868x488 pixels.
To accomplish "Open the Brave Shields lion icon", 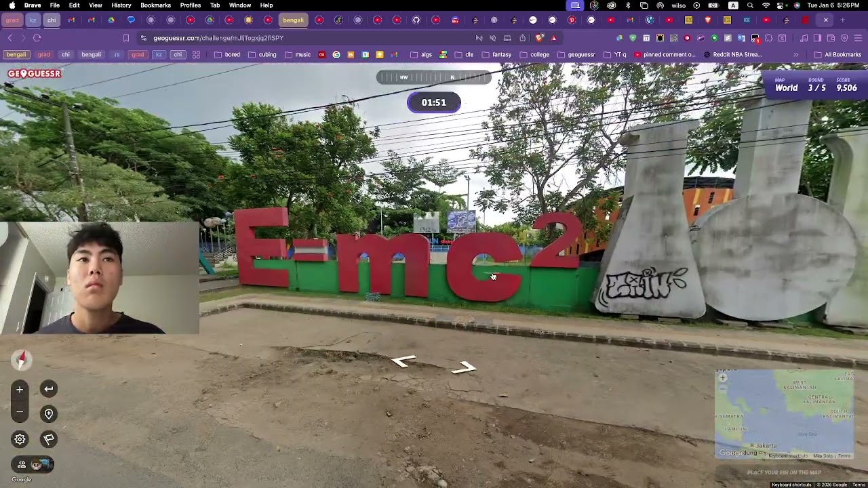I will (x=539, y=38).
